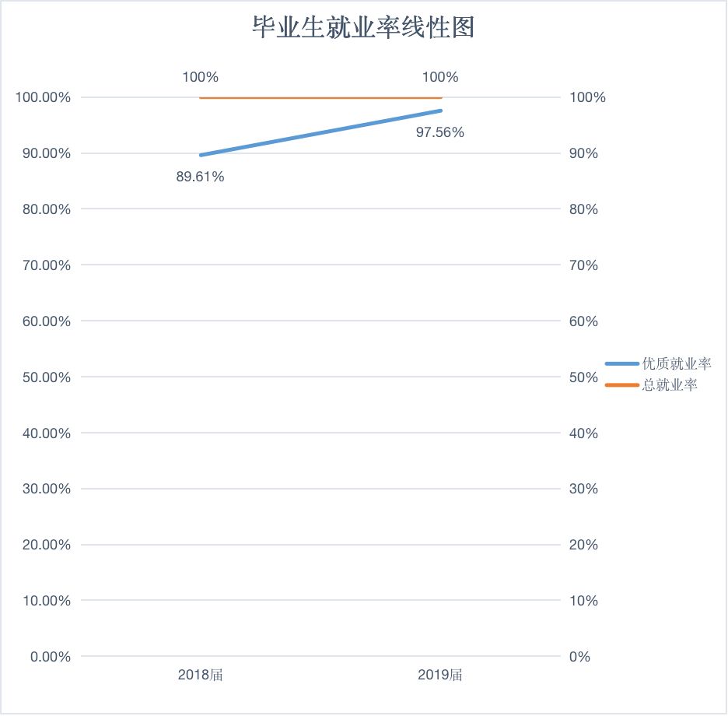Select the 100.00% left axis label
The height and width of the screenshot is (716, 728).
[43, 97]
